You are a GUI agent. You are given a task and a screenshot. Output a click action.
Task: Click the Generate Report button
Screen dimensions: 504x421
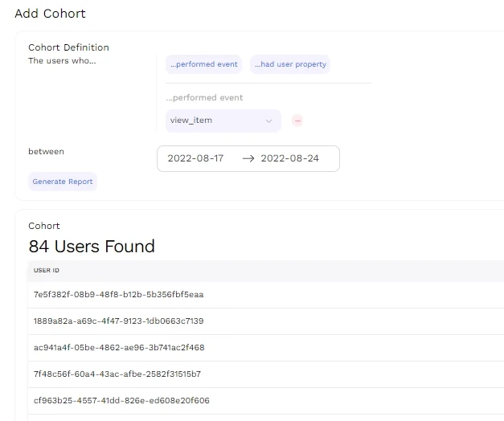pyautogui.click(x=63, y=182)
